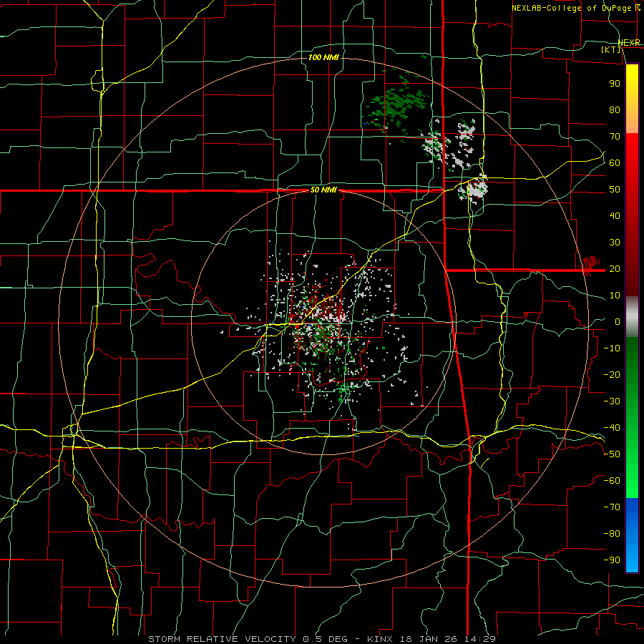
Task: Click the -80 value on velocity scale
Action: [x=612, y=534]
